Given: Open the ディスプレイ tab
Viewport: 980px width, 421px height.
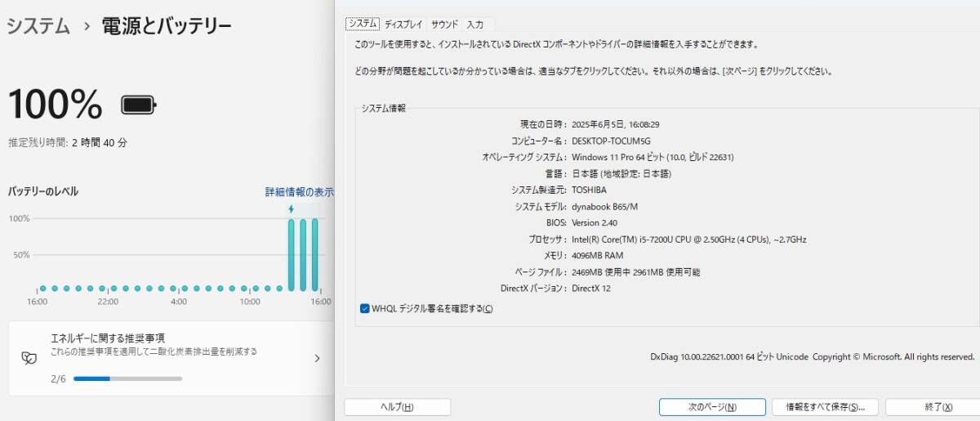Looking at the screenshot, I should tap(403, 25).
